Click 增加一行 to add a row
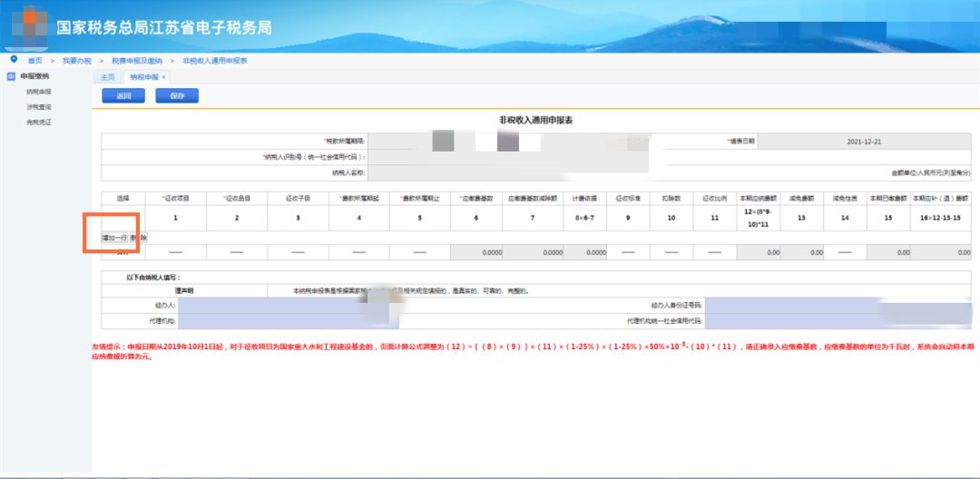 114,238
